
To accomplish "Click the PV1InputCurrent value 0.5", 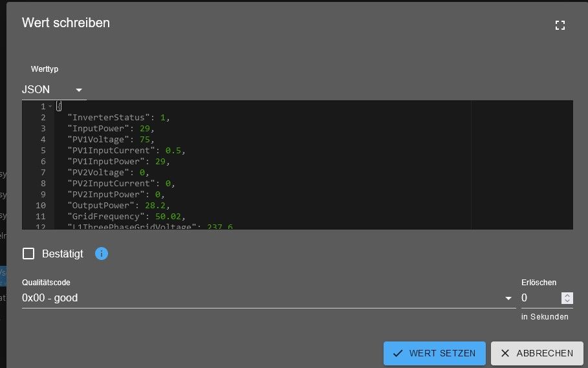I will point(173,151).
